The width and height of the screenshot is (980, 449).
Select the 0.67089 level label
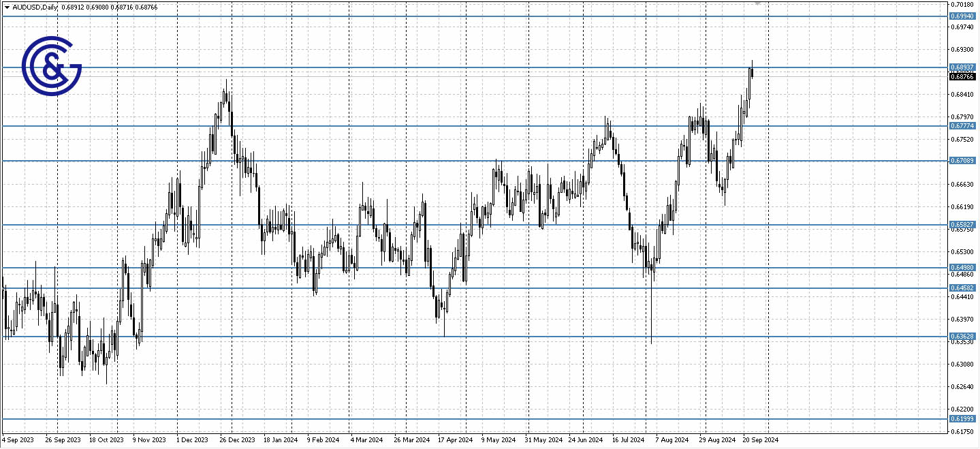point(962,161)
